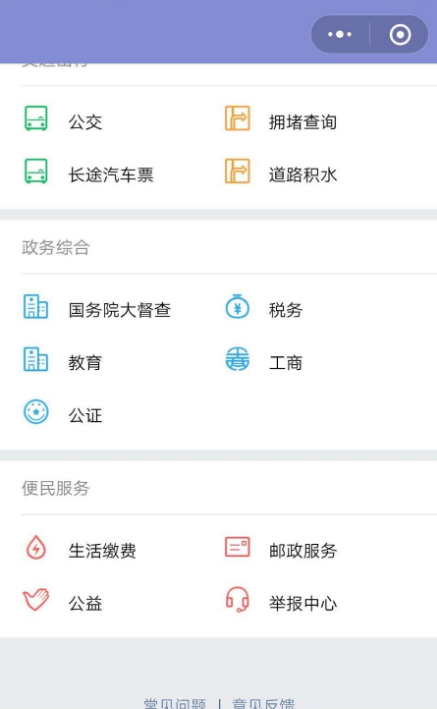The image size is (437, 709).
Task: Open the 拥堵查询 traffic route icon
Action: click(x=237, y=118)
